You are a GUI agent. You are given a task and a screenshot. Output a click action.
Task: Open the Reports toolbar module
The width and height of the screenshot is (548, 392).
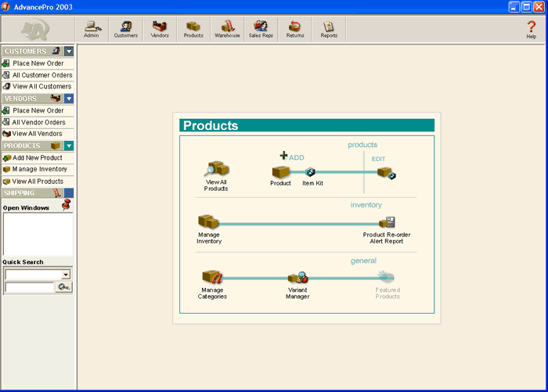[x=329, y=30]
